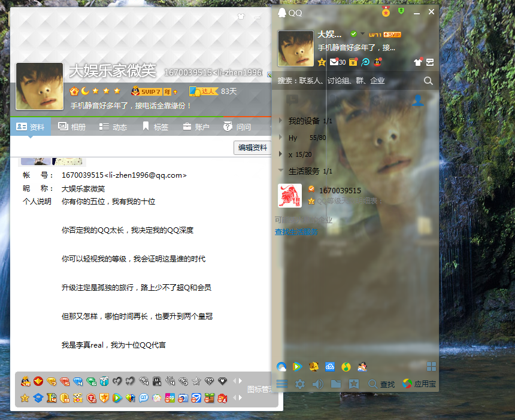
Task: Switch to the 标签 tab
Action: 155,127
